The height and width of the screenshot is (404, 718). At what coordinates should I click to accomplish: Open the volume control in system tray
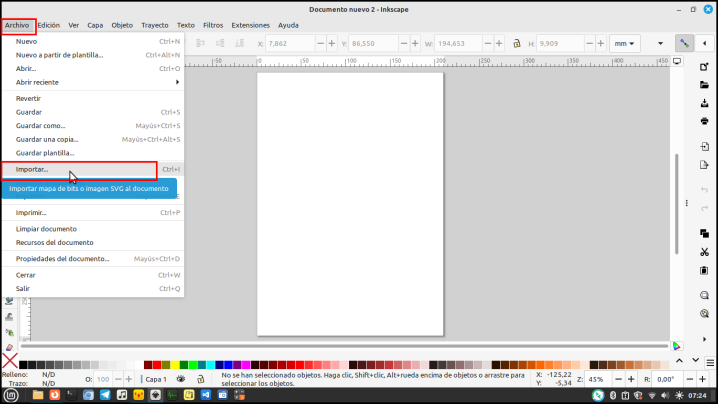pos(665,395)
